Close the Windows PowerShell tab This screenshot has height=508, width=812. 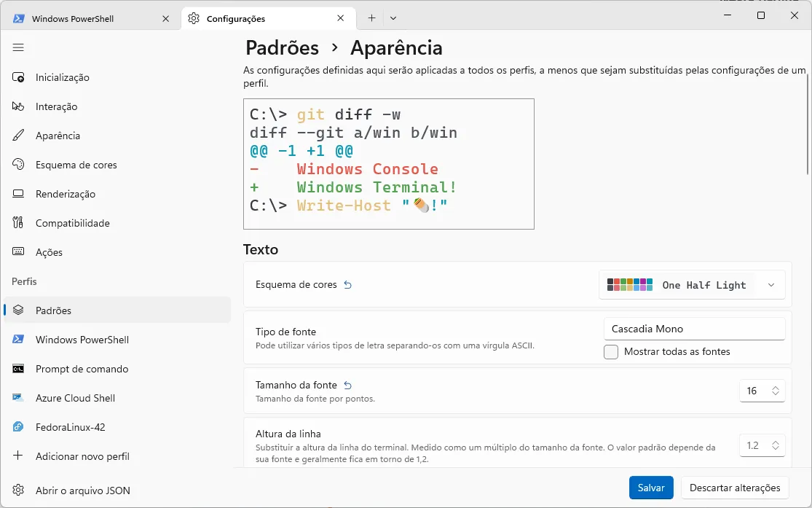[x=166, y=19]
